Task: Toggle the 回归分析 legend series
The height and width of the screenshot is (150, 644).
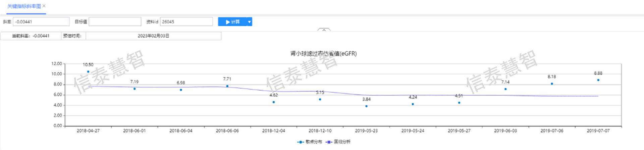Action: (338, 142)
